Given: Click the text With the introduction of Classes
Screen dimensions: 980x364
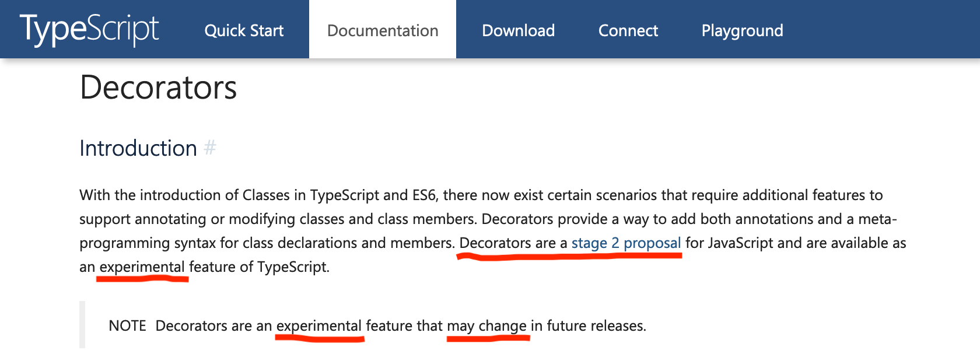Looking at the screenshot, I should pyautogui.click(x=184, y=195).
